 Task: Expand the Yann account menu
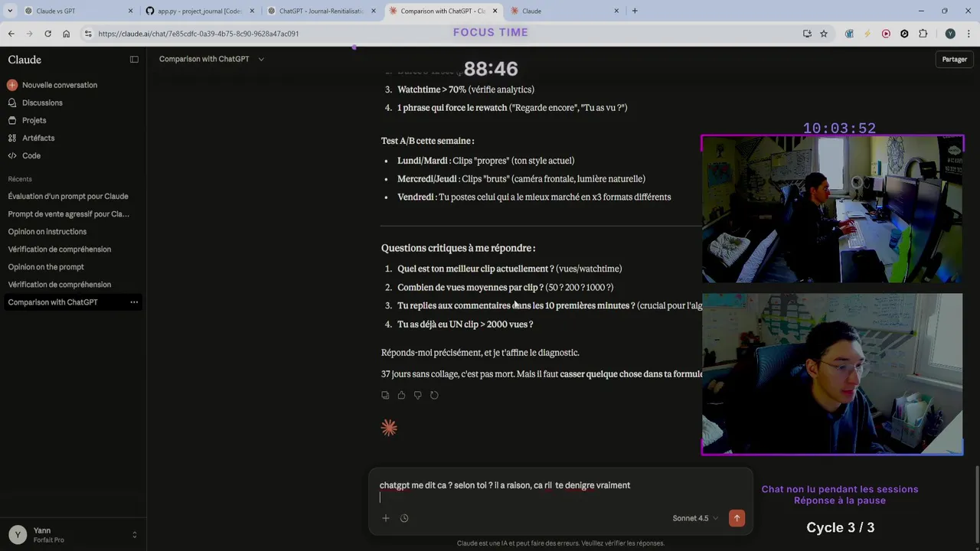tap(73, 534)
